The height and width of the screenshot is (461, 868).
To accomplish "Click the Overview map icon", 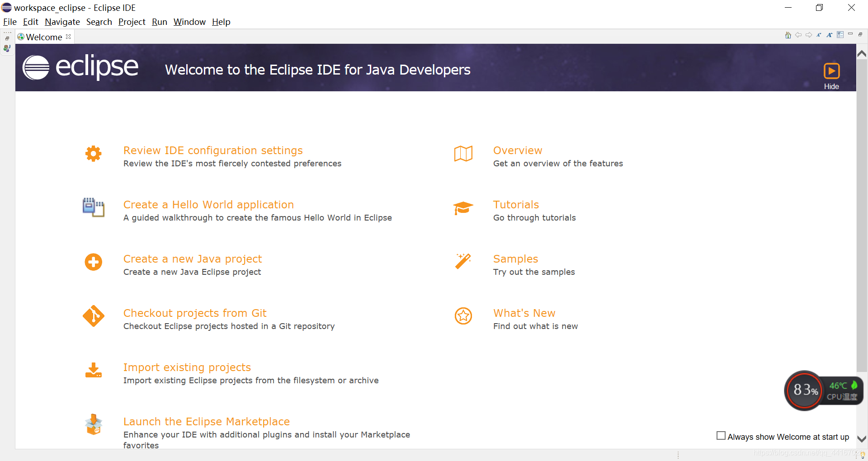I will (463, 154).
